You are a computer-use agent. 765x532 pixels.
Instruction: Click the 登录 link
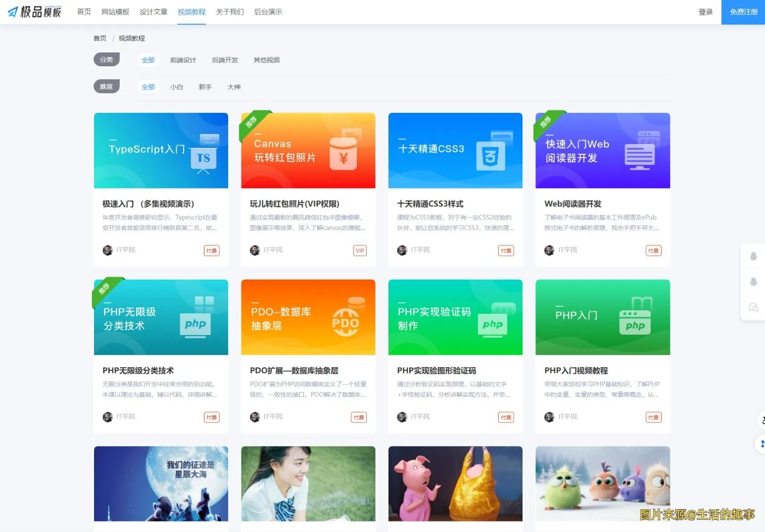pos(706,11)
